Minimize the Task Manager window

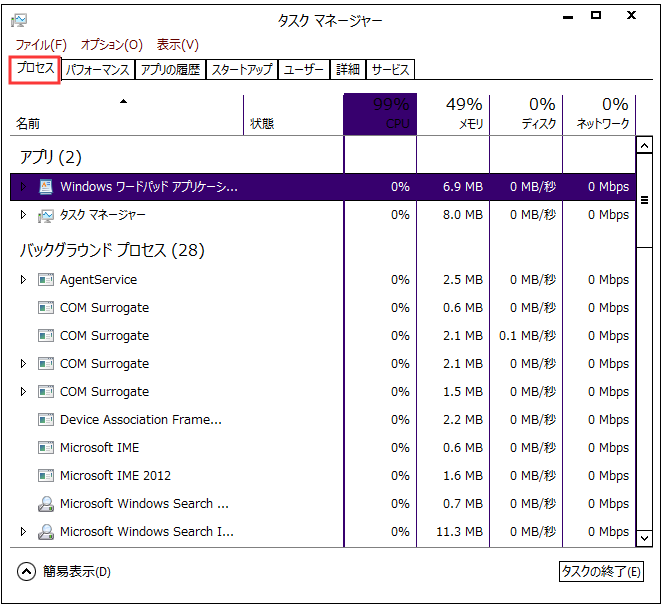click(568, 17)
